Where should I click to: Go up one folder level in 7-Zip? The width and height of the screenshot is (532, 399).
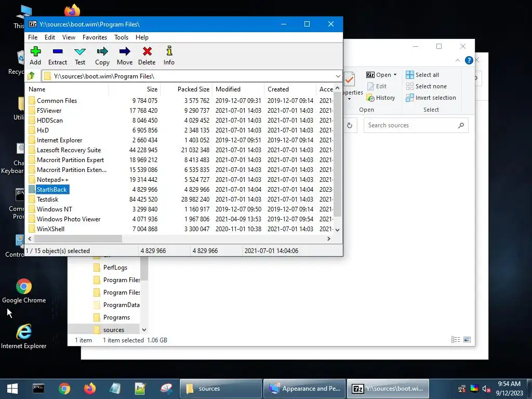tap(31, 76)
